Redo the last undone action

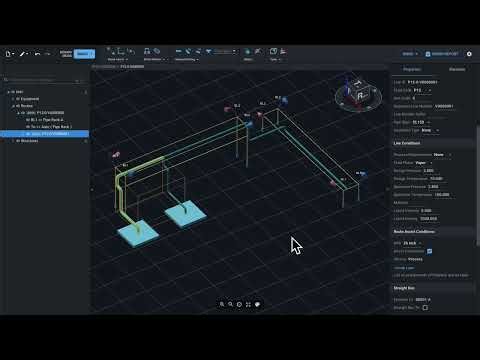pyautogui.click(x=48, y=54)
